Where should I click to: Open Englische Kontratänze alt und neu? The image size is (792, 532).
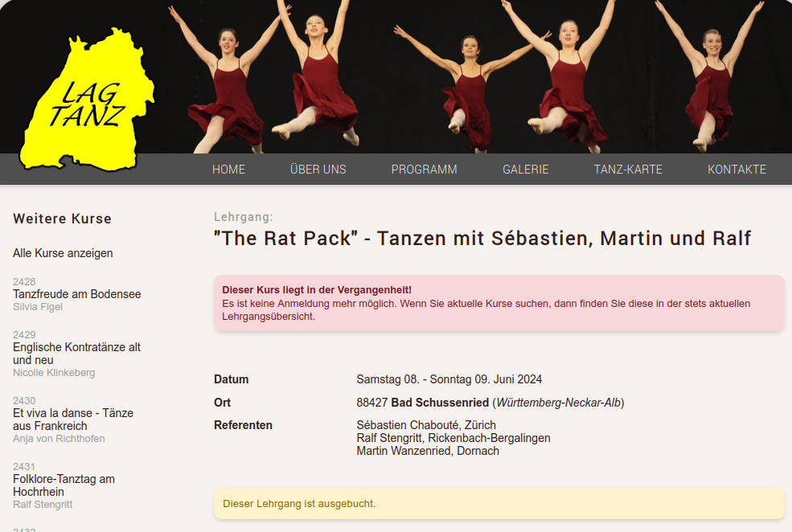coord(76,354)
